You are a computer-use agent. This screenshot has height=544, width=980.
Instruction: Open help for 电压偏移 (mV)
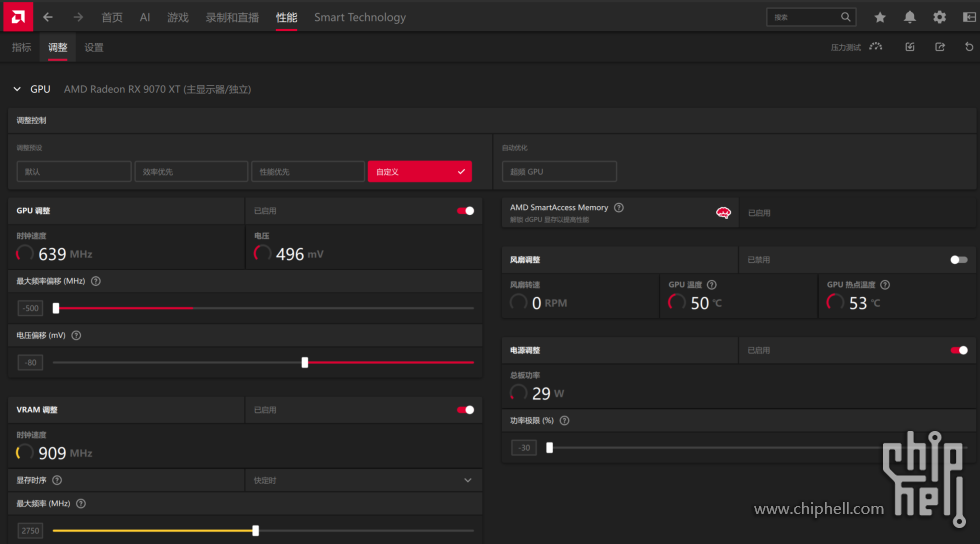coord(76,336)
